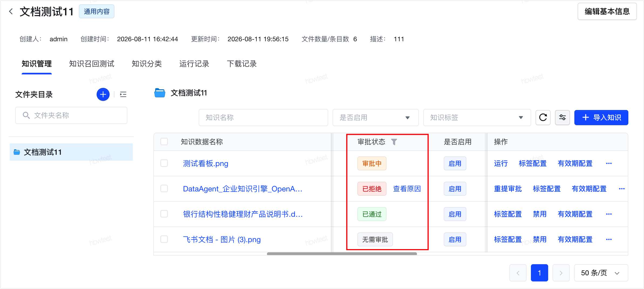Add a new folder with plus icon
The image size is (644, 289).
point(103,94)
